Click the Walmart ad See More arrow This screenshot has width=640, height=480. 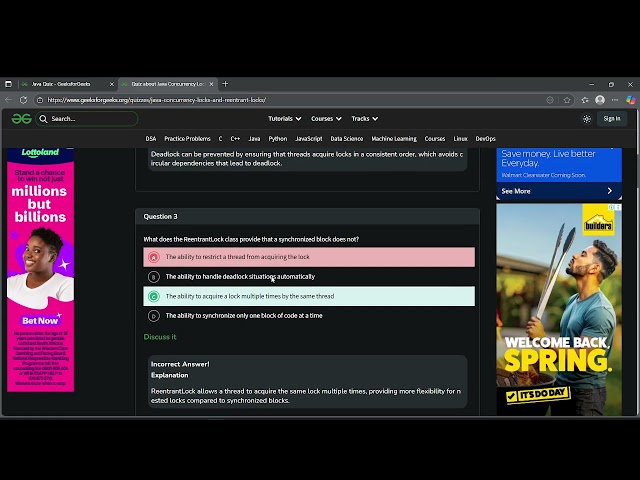point(609,191)
